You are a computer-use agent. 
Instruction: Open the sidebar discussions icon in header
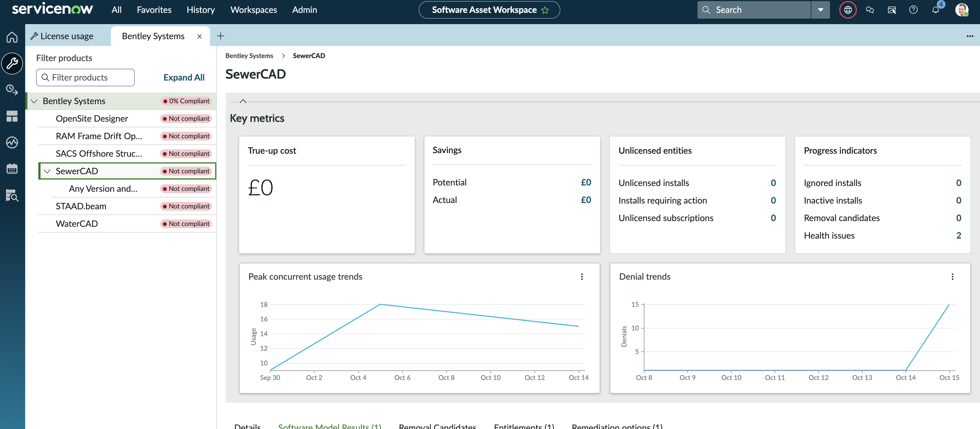tap(892, 10)
